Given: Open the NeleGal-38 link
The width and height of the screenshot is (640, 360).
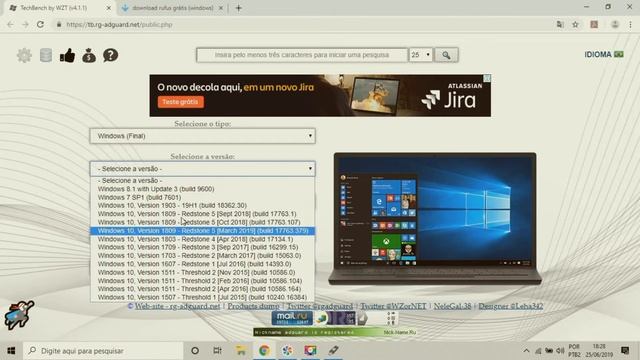Looking at the screenshot, I should pyautogui.click(x=452, y=306).
